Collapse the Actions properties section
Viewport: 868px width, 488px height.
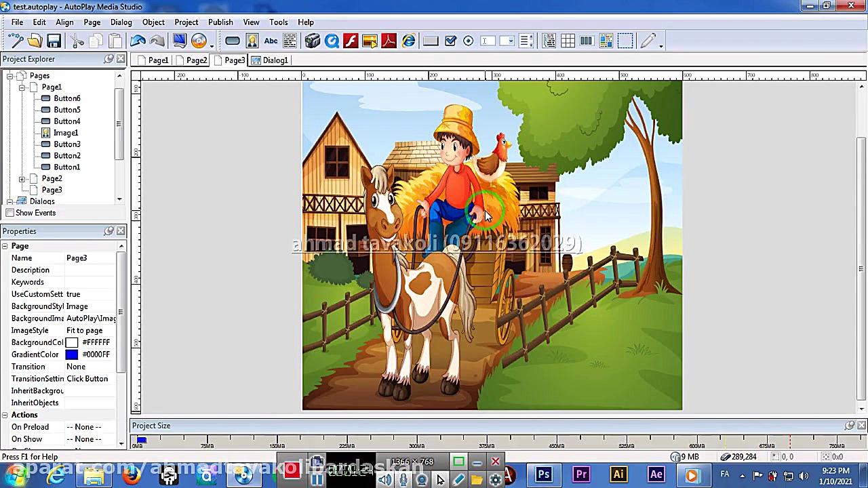[x=5, y=415]
